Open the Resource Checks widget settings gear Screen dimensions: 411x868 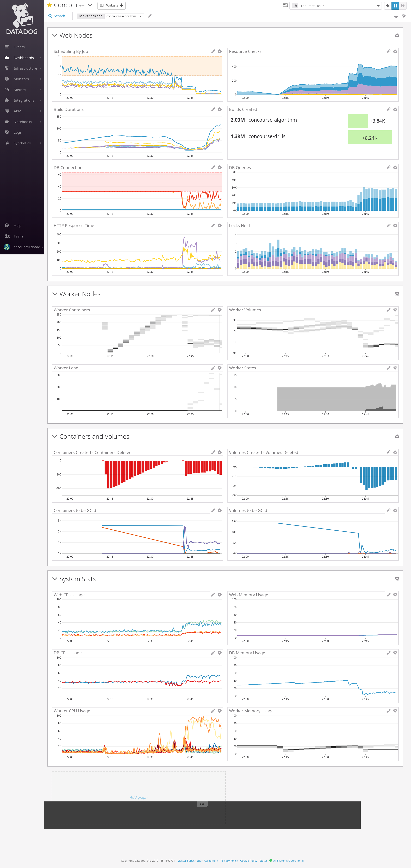click(x=395, y=52)
